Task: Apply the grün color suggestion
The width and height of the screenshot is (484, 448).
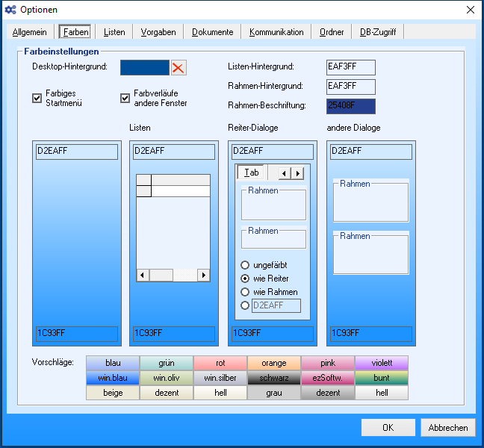Action: pos(167,363)
